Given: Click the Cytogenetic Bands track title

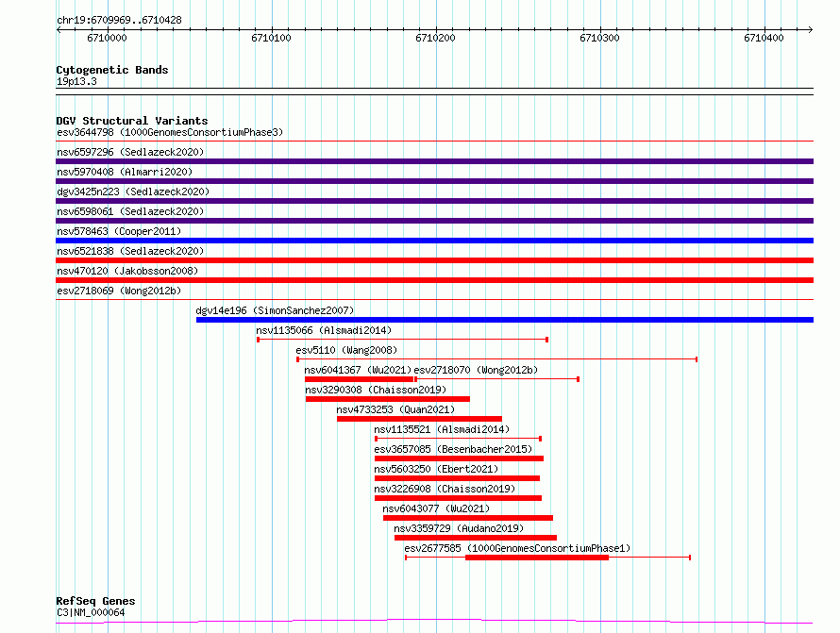Looking at the screenshot, I should pos(112,70).
